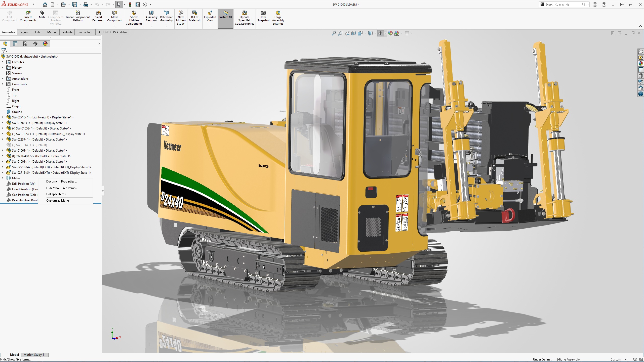Click the Mate tool icon
The height and width of the screenshot is (362, 644).
42,13
